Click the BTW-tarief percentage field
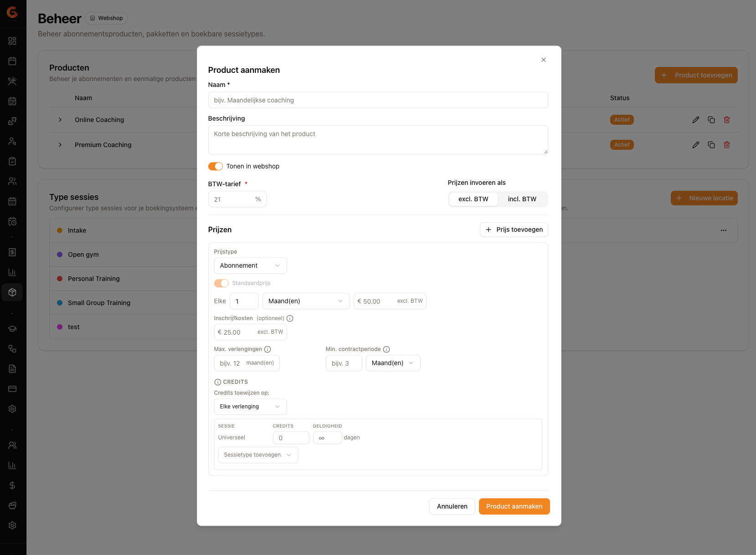This screenshot has height=555, width=756. 237,199
